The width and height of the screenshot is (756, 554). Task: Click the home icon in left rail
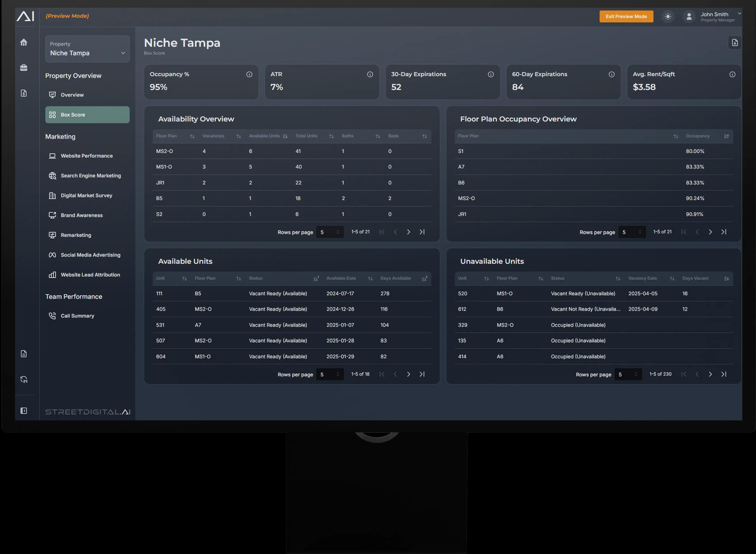[24, 42]
